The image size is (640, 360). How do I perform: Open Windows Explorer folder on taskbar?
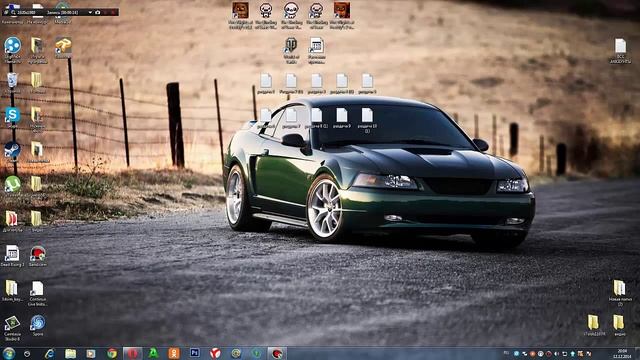tap(70, 353)
